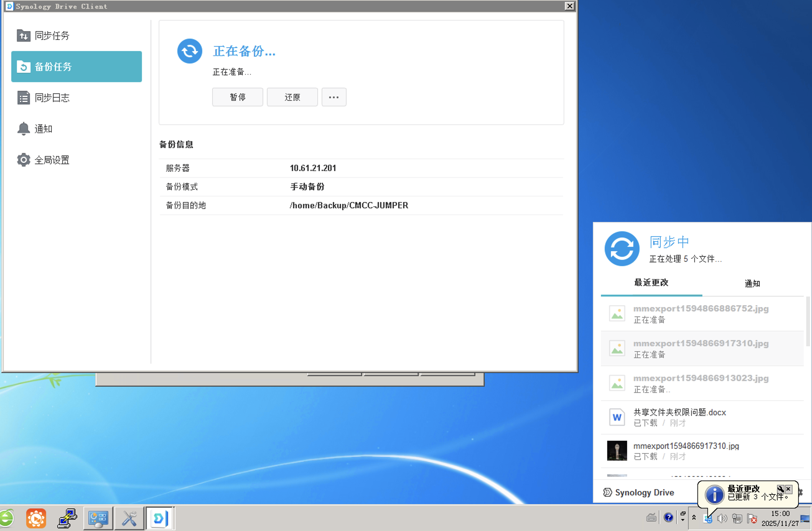Open 通知 via the bell icon
This screenshot has height=531, width=812.
24,129
